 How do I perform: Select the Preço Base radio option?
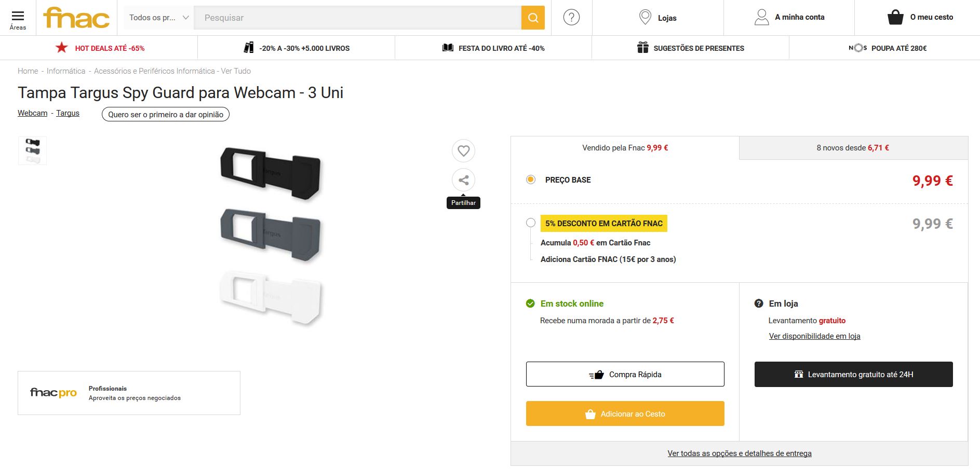click(530, 180)
